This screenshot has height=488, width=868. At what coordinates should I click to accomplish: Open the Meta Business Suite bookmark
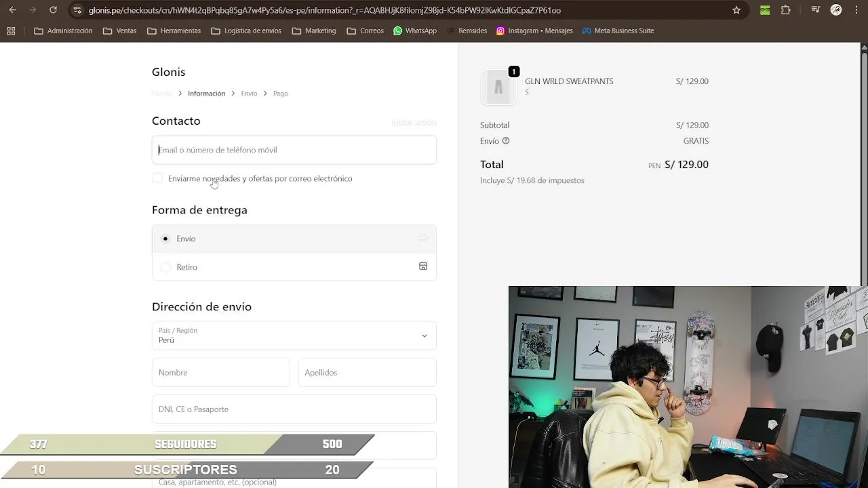(618, 30)
